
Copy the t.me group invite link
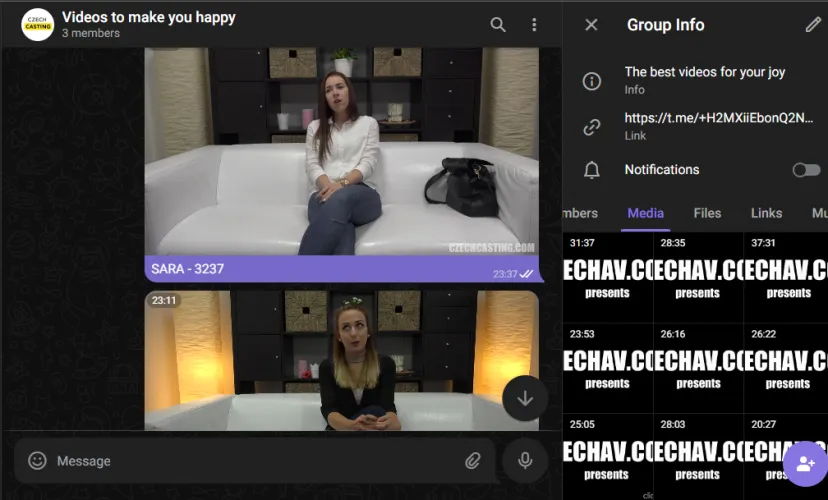(719, 118)
